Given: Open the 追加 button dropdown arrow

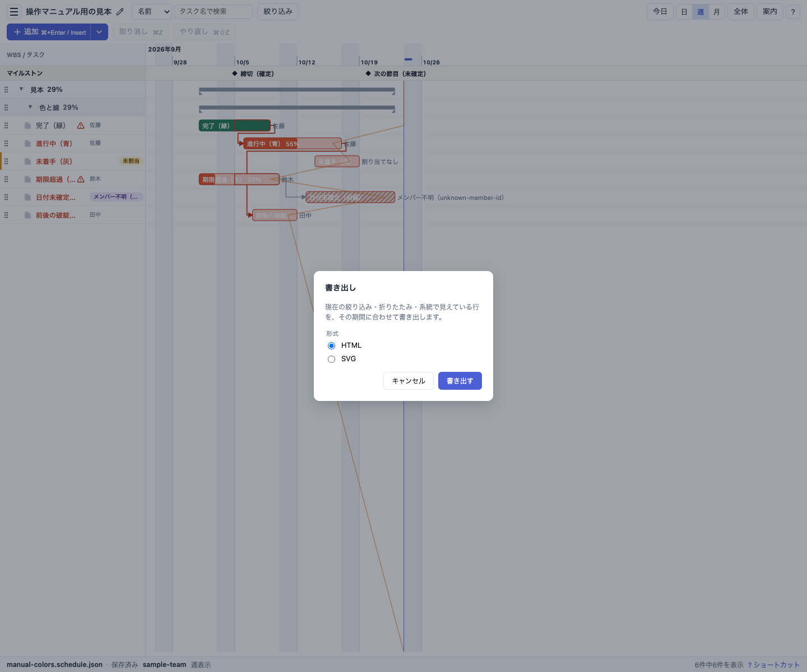Looking at the screenshot, I should coord(99,32).
